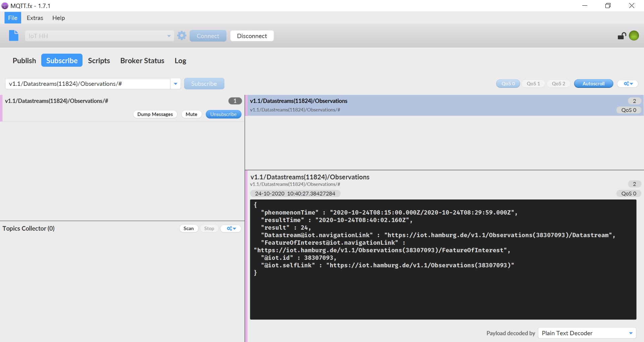644x342 pixels.
Task: Start the Topics Collector Scan
Action: (189, 228)
